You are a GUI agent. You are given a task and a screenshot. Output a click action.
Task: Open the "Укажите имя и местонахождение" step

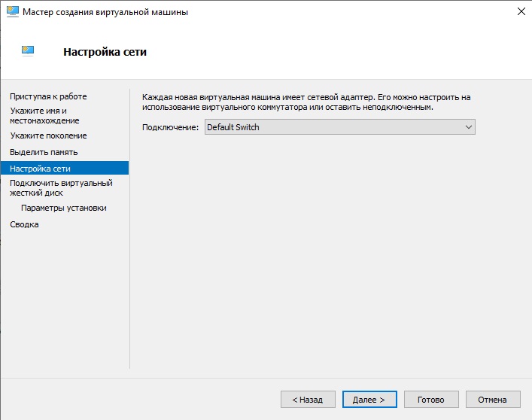pos(44,115)
